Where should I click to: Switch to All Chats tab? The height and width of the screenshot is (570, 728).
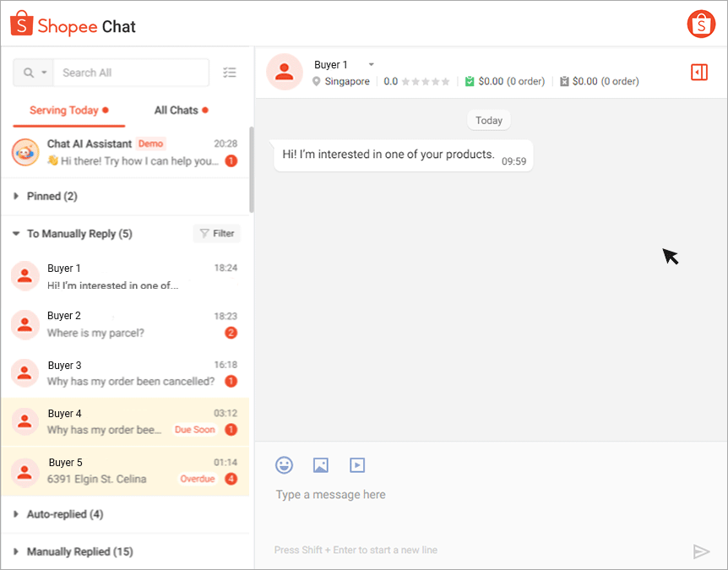(181, 111)
